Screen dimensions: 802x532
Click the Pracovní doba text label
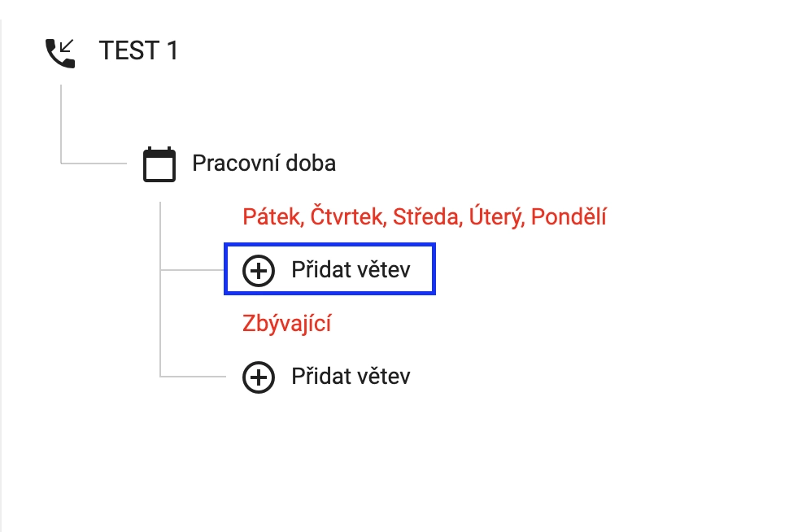[x=264, y=163]
